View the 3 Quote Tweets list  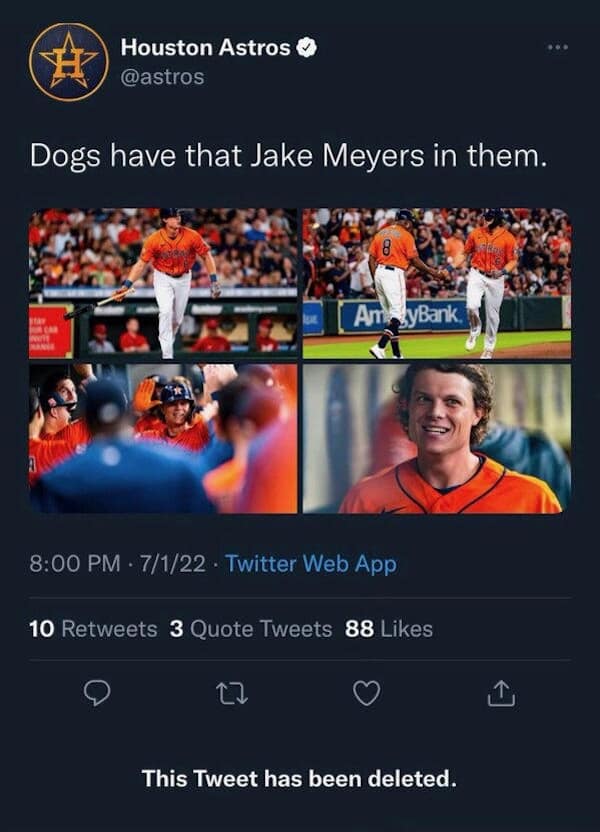pos(250,629)
